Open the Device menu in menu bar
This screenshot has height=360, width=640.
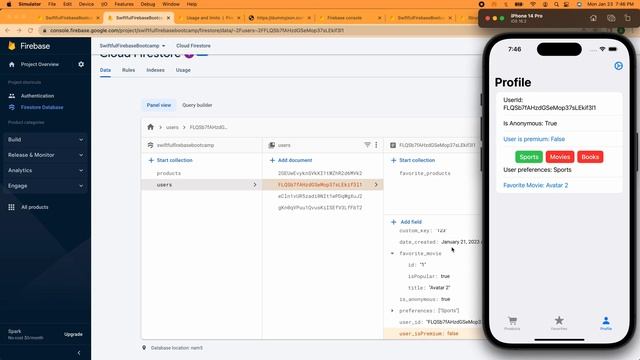pos(86,4)
